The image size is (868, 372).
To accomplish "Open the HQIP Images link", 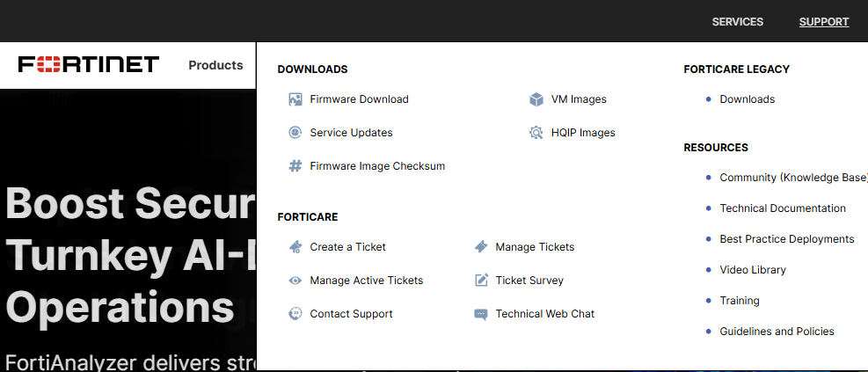I will tap(583, 133).
